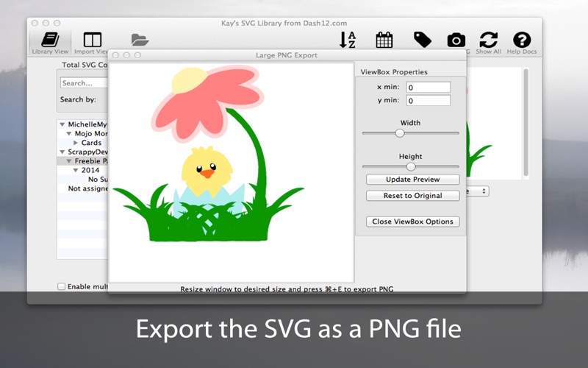This screenshot has width=588, height=368.
Task: Collapse the 2014 folder node
Action: [x=75, y=170]
